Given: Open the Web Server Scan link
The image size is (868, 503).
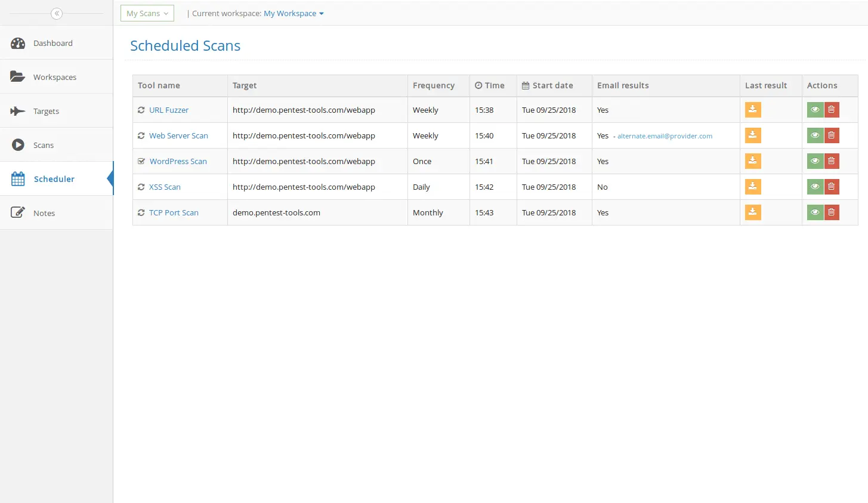Looking at the screenshot, I should pos(178,135).
